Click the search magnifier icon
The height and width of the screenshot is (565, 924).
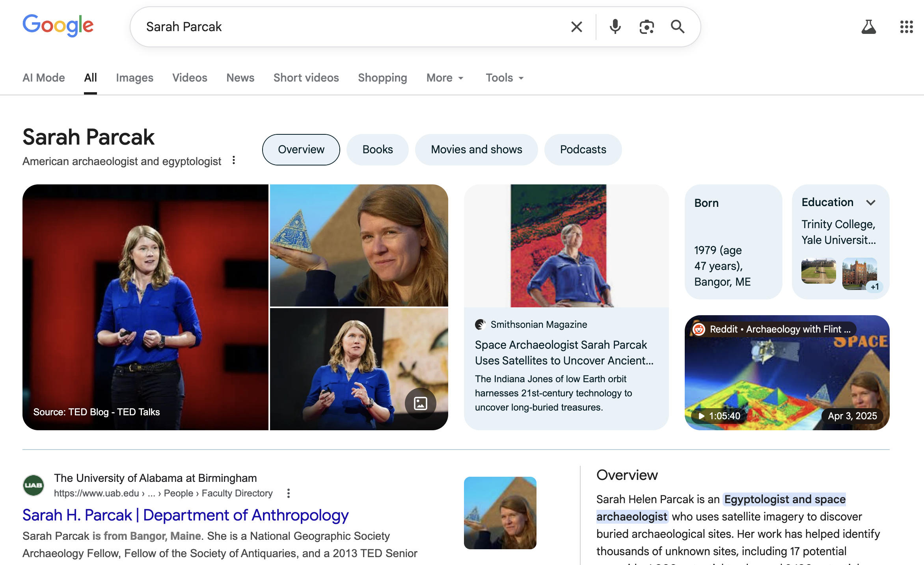point(678,26)
